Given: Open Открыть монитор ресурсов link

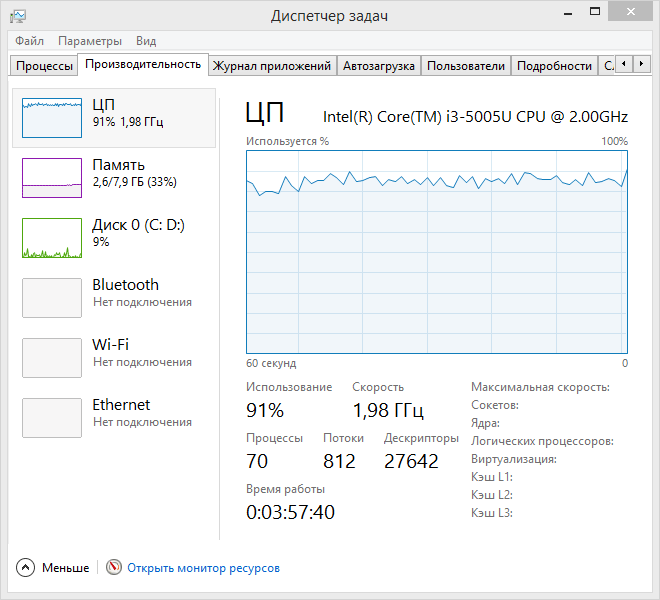Looking at the screenshot, I should [203, 568].
